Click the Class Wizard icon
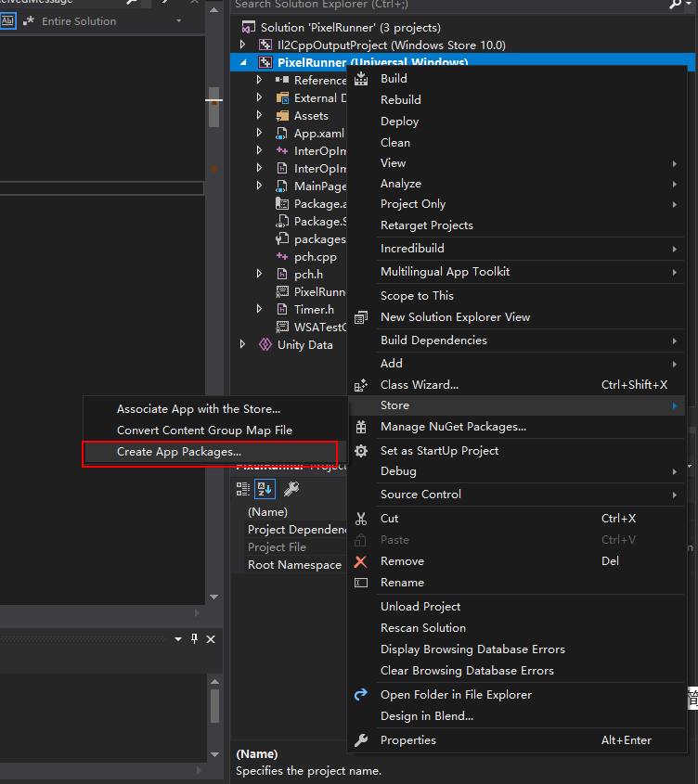The width and height of the screenshot is (698, 784). tap(361, 385)
